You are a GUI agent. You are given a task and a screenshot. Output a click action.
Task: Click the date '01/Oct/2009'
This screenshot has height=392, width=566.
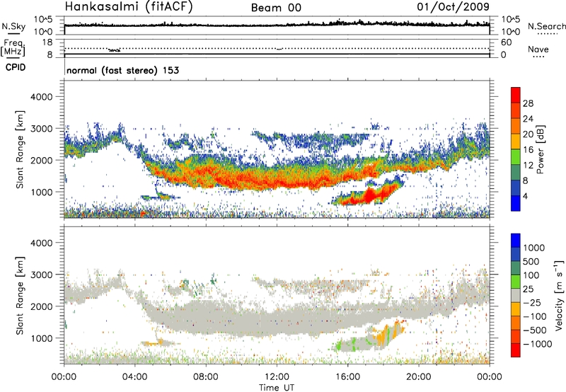click(x=453, y=7)
